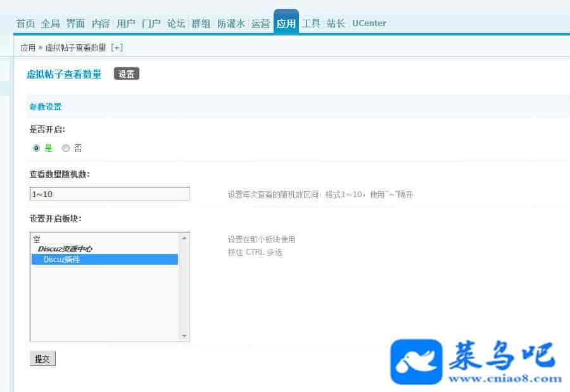Click the list scrollbar up arrow

click(184, 238)
